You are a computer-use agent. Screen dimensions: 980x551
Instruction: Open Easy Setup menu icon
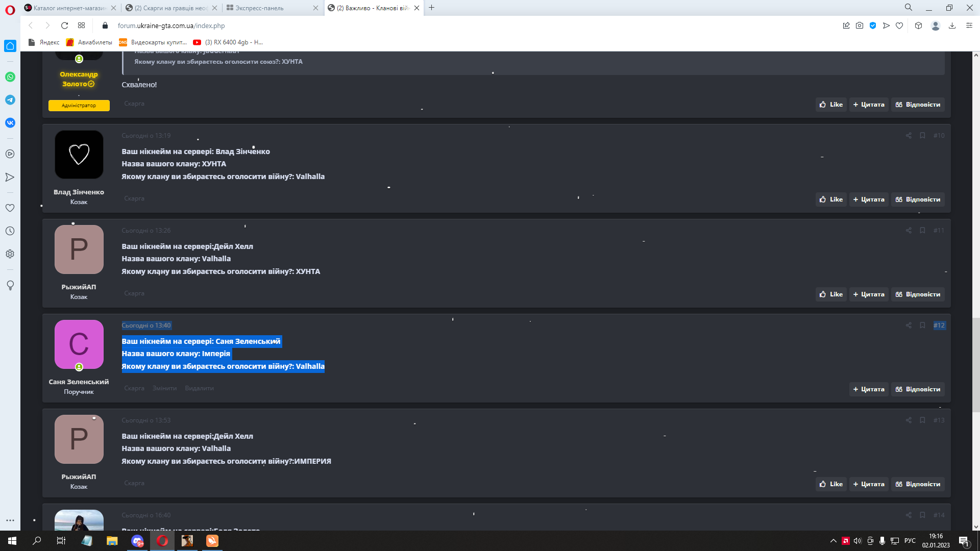(x=969, y=26)
